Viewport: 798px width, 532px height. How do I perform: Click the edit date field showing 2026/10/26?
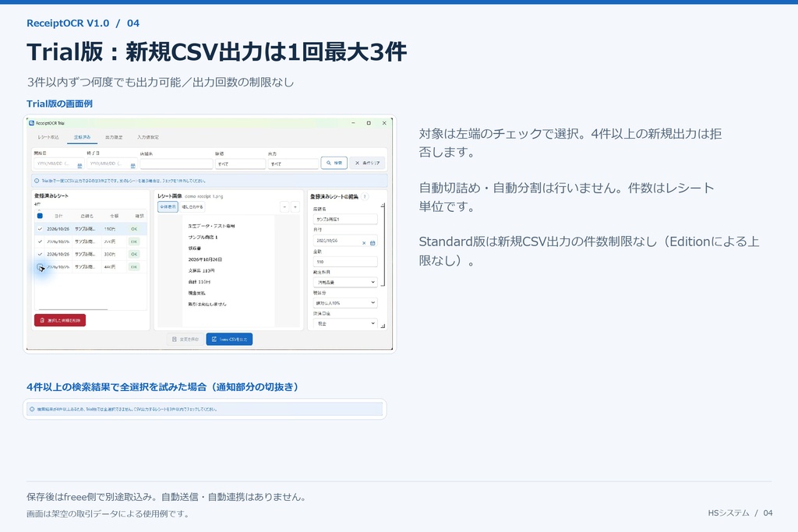345,241
